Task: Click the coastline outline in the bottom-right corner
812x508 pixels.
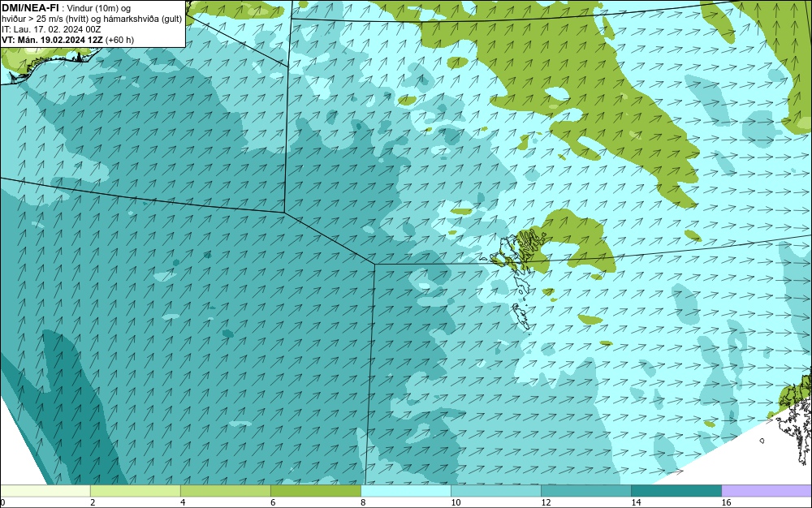Action: (794, 419)
